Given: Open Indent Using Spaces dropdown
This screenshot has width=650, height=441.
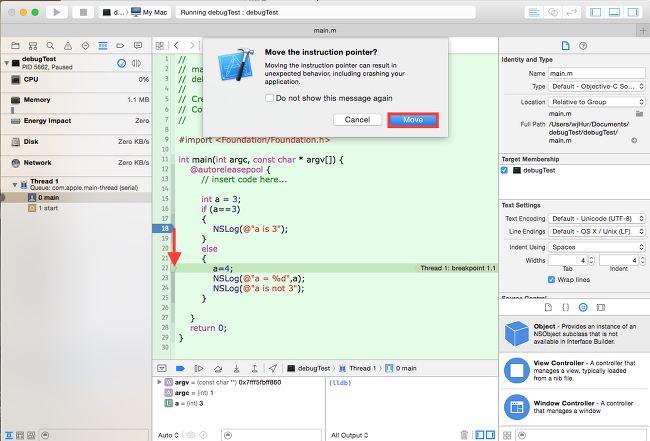Looking at the screenshot, I should click(x=597, y=247).
